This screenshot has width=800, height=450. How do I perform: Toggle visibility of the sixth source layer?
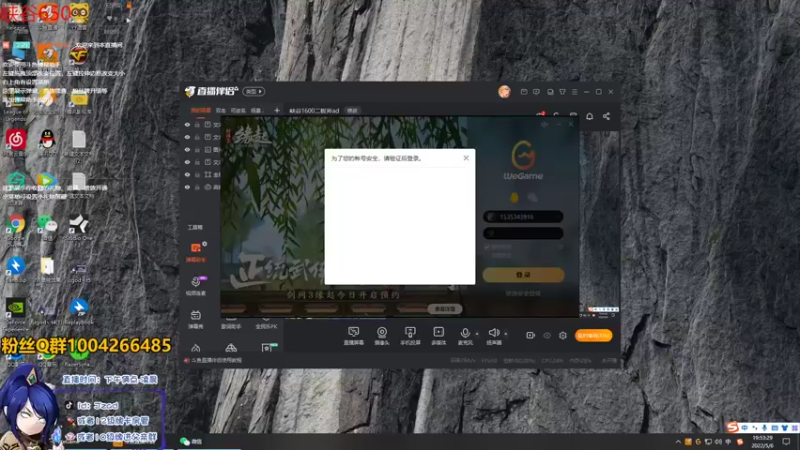pyautogui.click(x=187, y=187)
